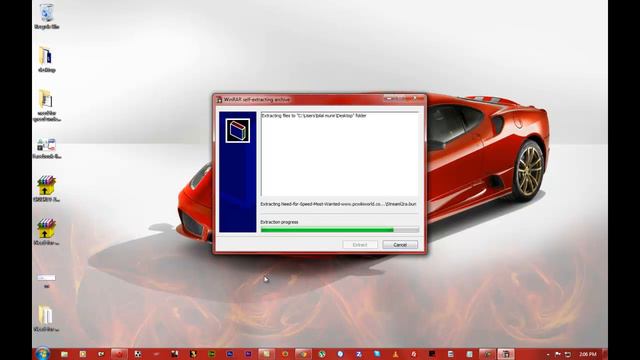Open the blue Z taskbar icon
This screenshot has height=360, width=640.
point(359,354)
